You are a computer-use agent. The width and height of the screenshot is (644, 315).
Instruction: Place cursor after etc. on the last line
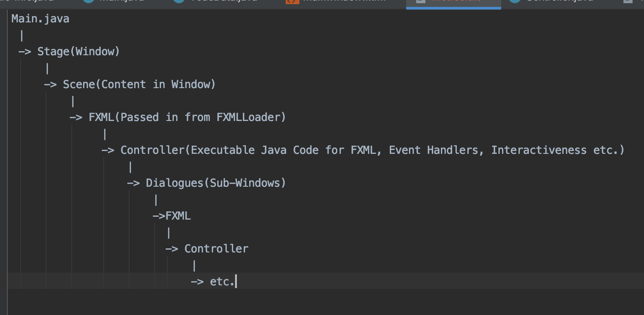[x=236, y=282]
